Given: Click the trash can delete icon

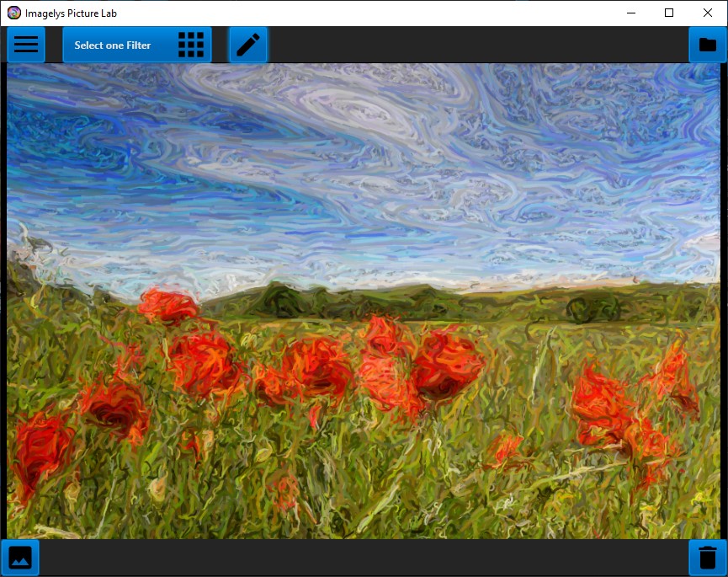Looking at the screenshot, I should click(x=707, y=558).
